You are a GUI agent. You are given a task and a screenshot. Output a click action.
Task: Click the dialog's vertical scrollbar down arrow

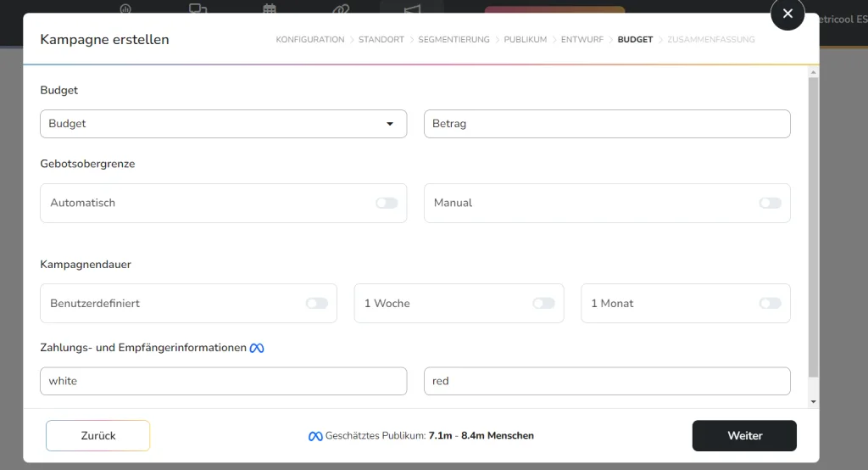point(814,401)
